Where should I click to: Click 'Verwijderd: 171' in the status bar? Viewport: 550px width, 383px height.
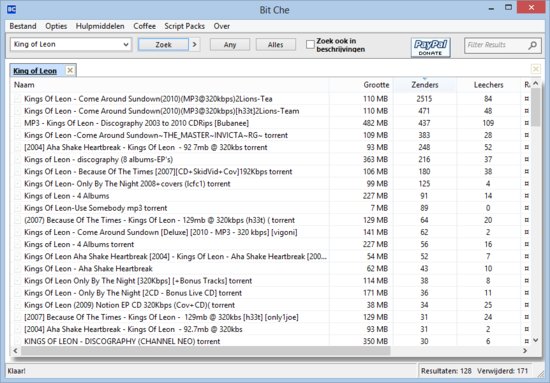[502, 371]
